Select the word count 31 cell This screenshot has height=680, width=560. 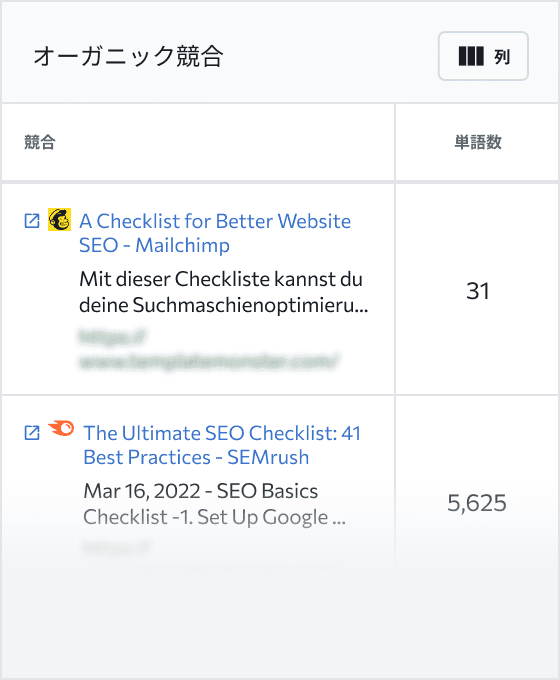[x=478, y=291]
